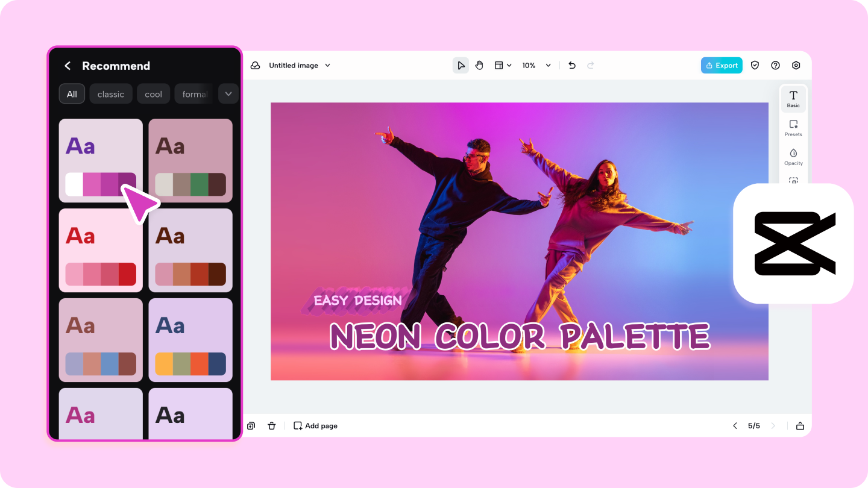Delete the page using the trash icon
This screenshot has height=488, width=868.
pos(272,425)
